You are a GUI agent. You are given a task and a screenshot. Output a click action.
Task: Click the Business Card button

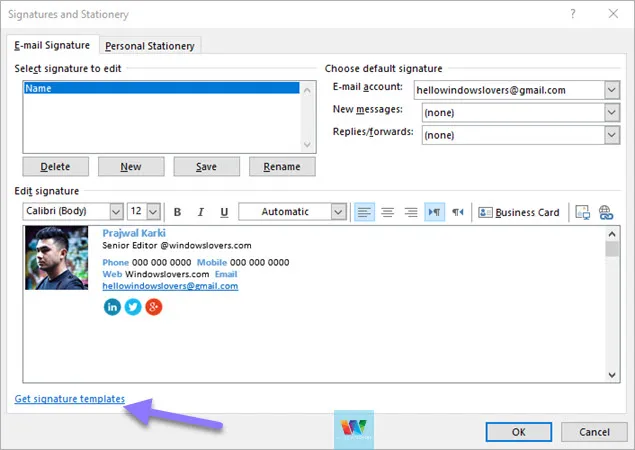pos(519,212)
